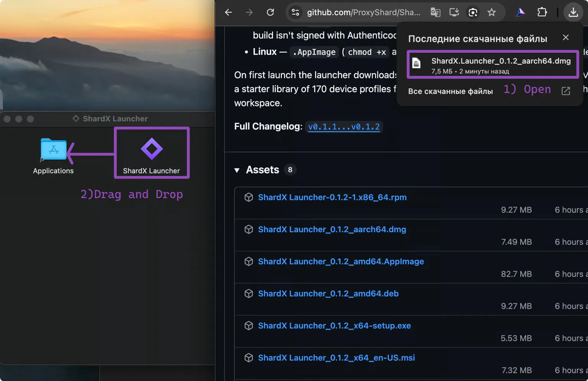
Task: Download ShardX Launcher-0.1.2-1.x86_64.rpm
Action: coord(332,197)
